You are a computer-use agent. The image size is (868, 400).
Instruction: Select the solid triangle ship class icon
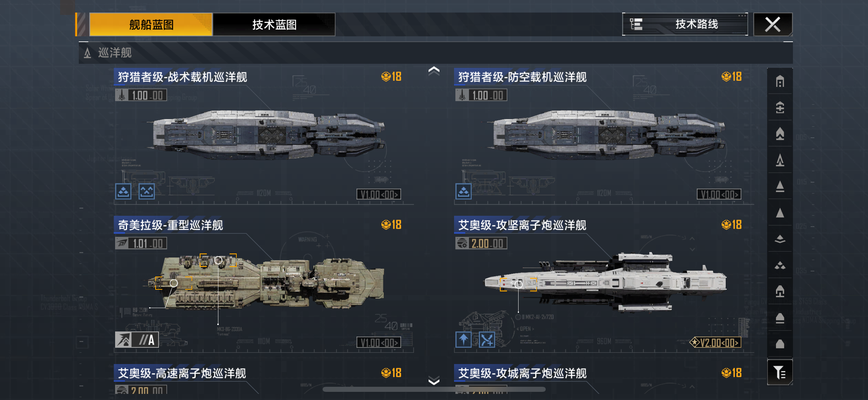coord(780,213)
